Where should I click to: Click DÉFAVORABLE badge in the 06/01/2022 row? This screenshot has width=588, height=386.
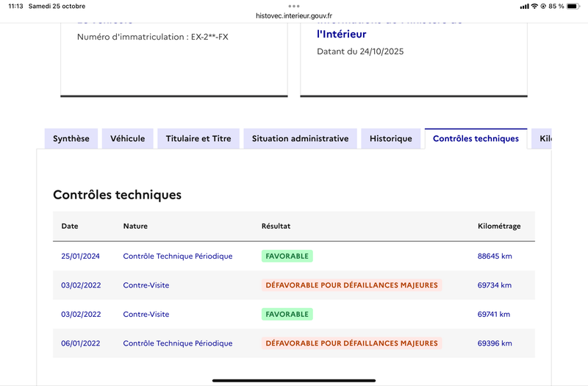tap(352, 343)
